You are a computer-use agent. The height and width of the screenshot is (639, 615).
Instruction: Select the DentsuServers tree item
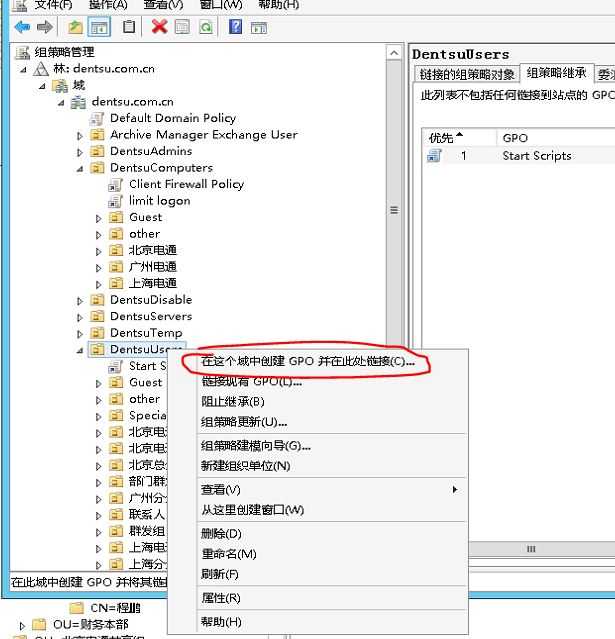[151, 316]
